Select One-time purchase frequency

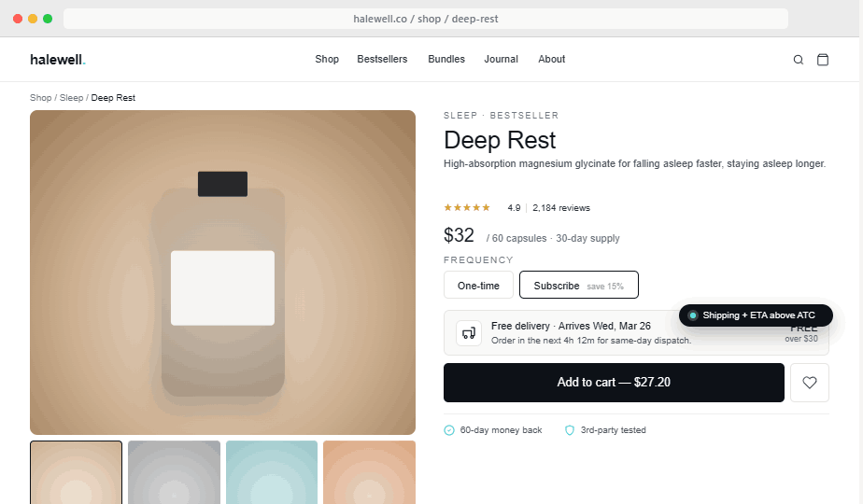click(478, 285)
